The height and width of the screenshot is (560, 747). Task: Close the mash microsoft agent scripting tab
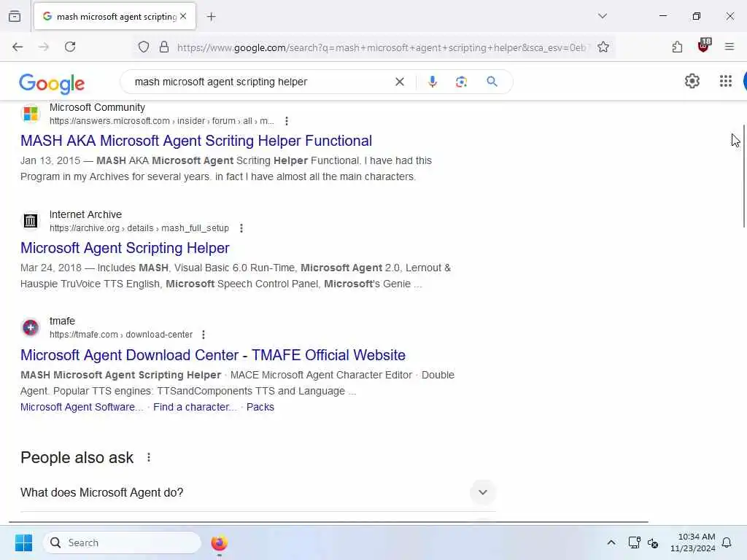coord(183,16)
